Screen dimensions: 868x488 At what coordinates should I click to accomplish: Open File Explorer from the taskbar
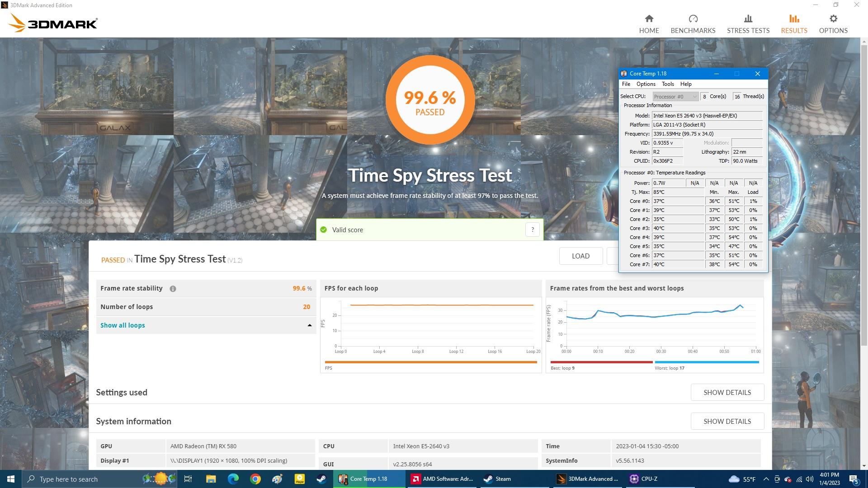click(x=211, y=479)
